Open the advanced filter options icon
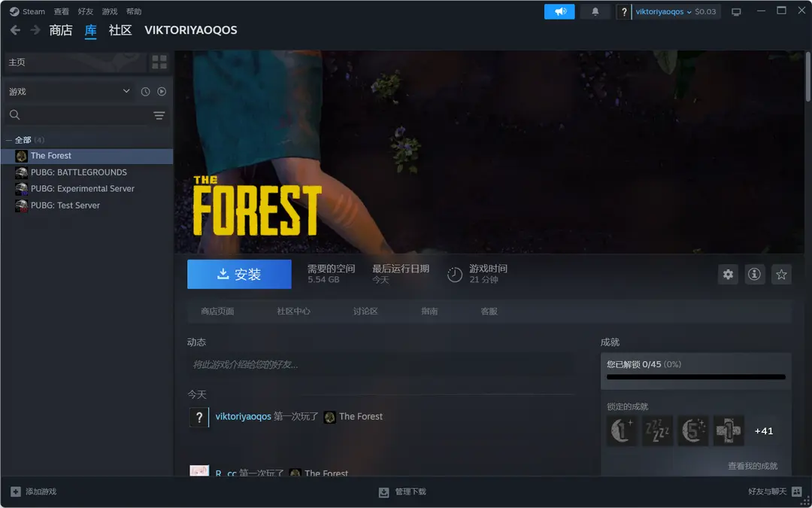This screenshot has width=812, height=508. [159, 115]
